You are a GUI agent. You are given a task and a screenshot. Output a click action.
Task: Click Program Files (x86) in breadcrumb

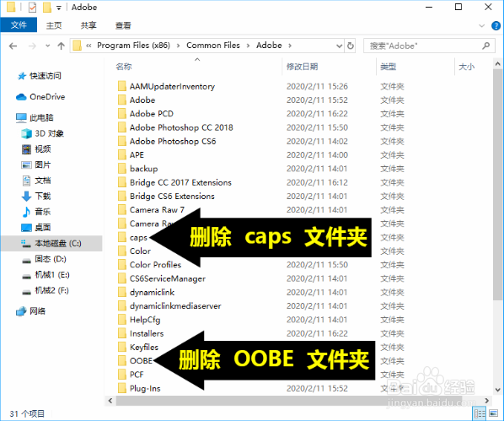pos(133,46)
